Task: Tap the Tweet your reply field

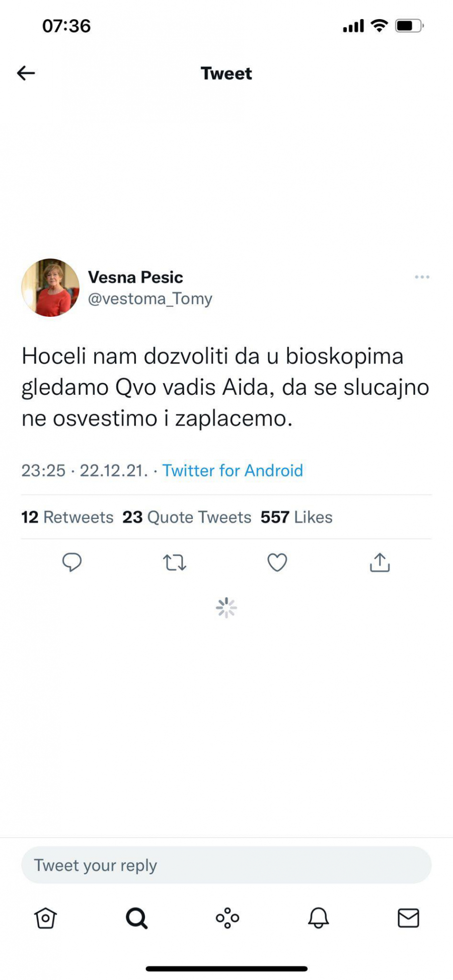Action: (x=226, y=865)
